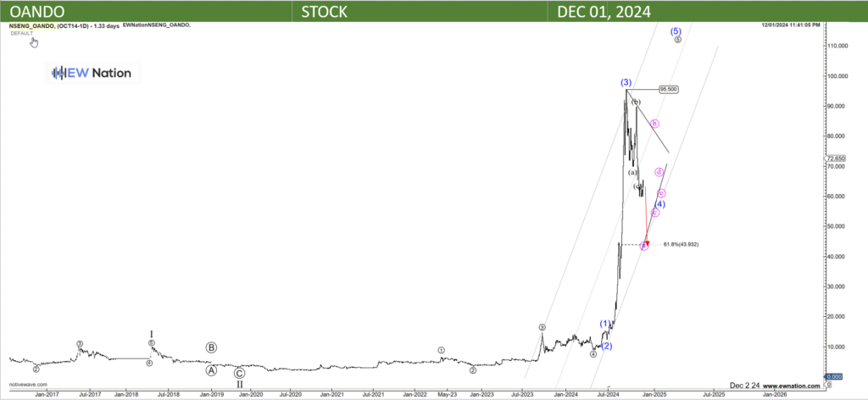Select the blue wave (2) label

point(607,347)
